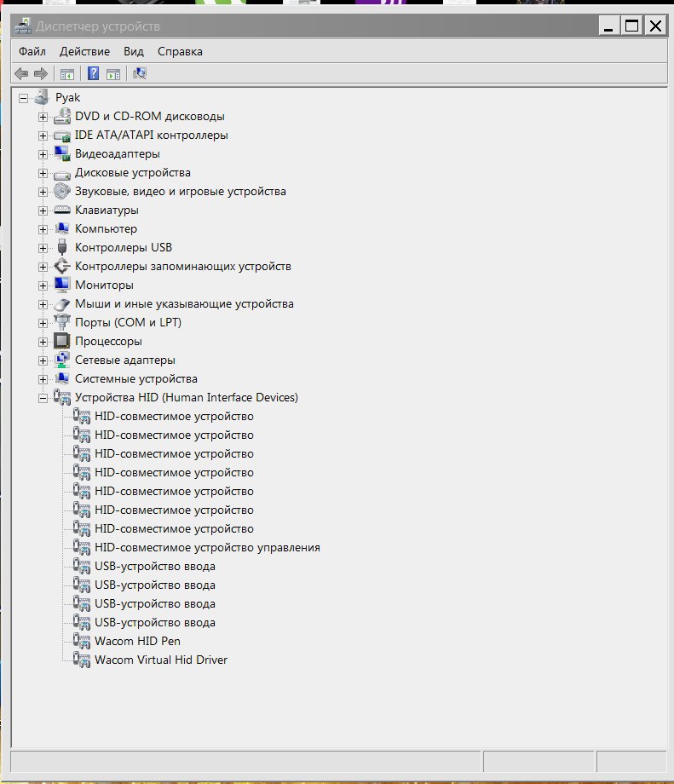Click the Видеоадаптеры display adapter icon
Screen dimensions: 674x784
62,153
